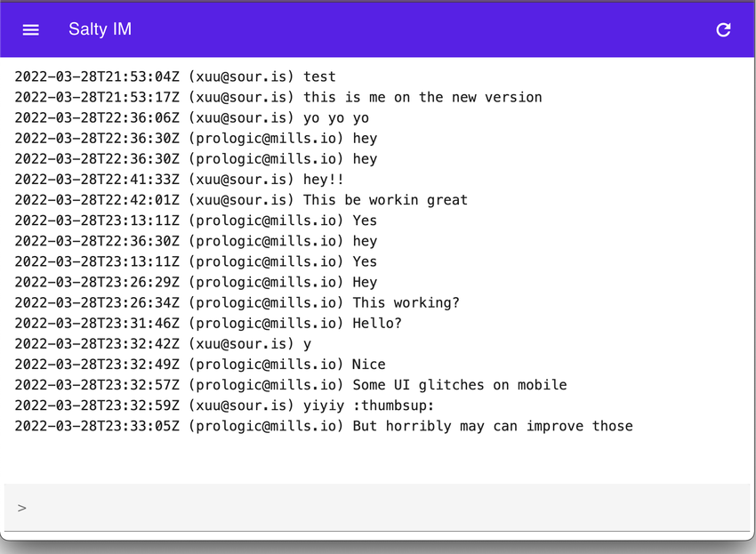This screenshot has width=756, height=554.
Task: Select message 'this is me on the new version'
Action: (278, 98)
